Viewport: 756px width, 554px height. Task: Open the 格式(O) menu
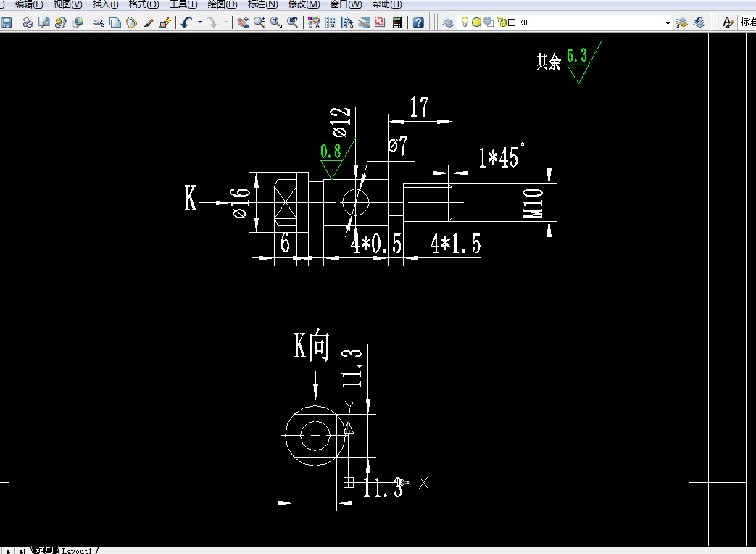[144, 4]
